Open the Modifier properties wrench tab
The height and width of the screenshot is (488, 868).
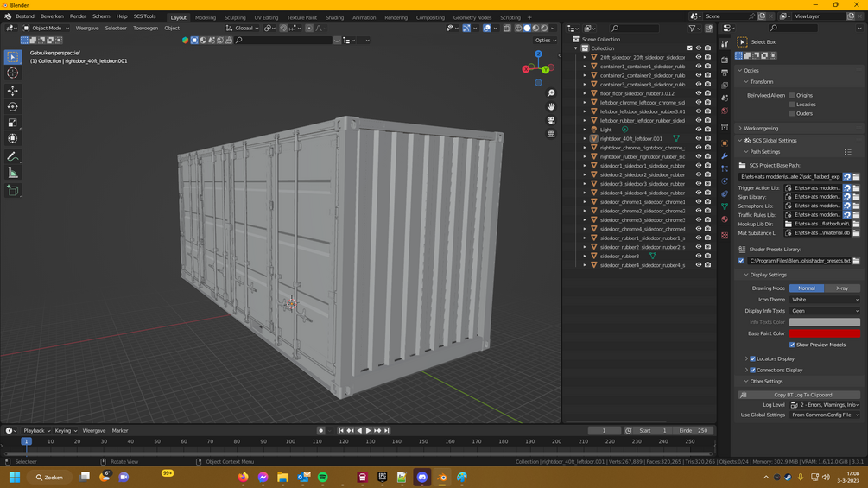point(725,156)
